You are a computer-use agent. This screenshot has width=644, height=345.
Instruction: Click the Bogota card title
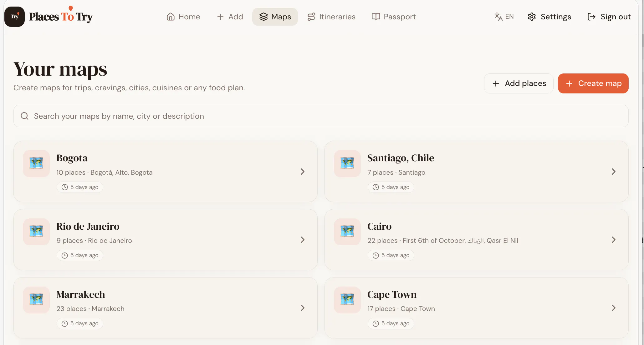click(x=72, y=158)
